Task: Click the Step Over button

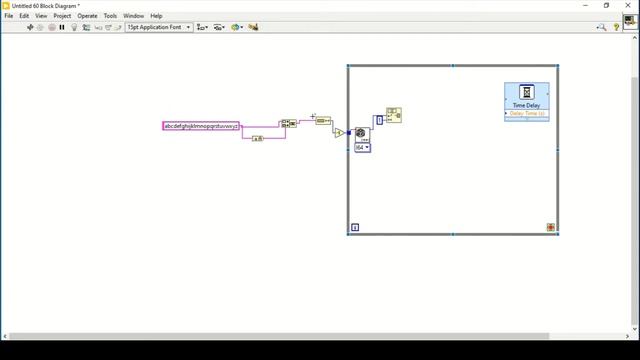Action: coord(108,27)
